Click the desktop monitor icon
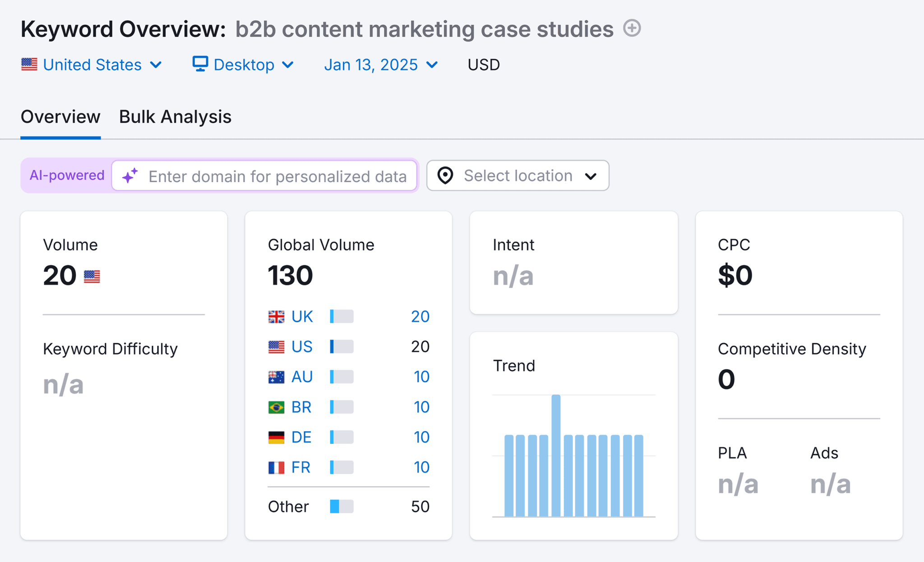The width and height of the screenshot is (924, 562). coord(199,64)
